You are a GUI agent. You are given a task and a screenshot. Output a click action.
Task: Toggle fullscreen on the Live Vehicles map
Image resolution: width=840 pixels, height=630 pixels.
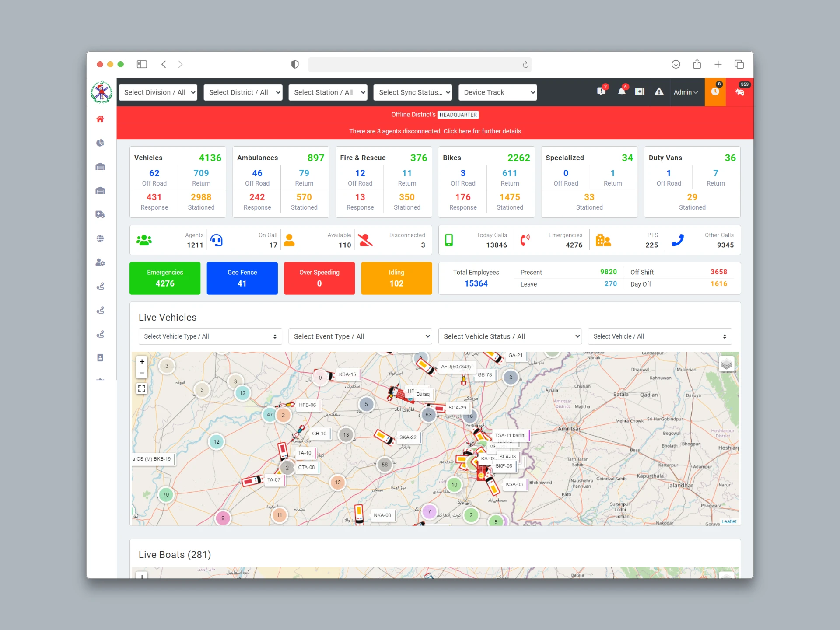[142, 388]
